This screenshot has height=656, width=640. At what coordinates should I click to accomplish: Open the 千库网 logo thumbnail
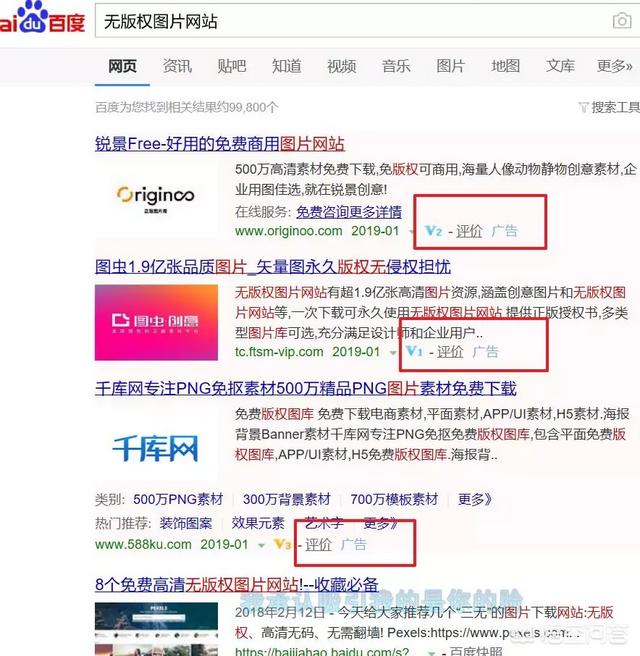click(x=156, y=448)
